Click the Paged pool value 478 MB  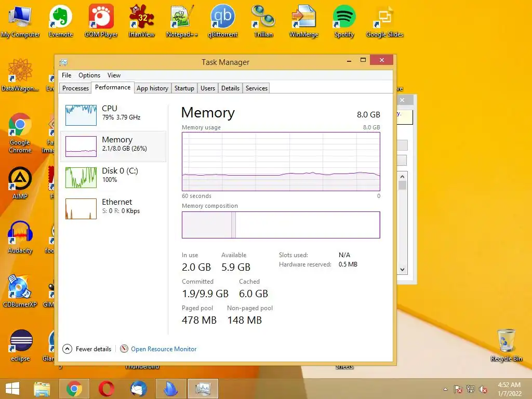(x=199, y=320)
